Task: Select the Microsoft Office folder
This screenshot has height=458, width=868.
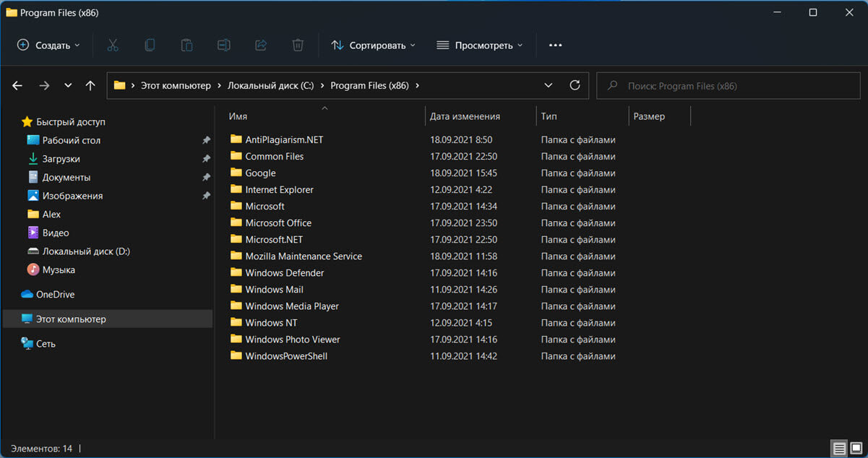Action: pos(278,222)
